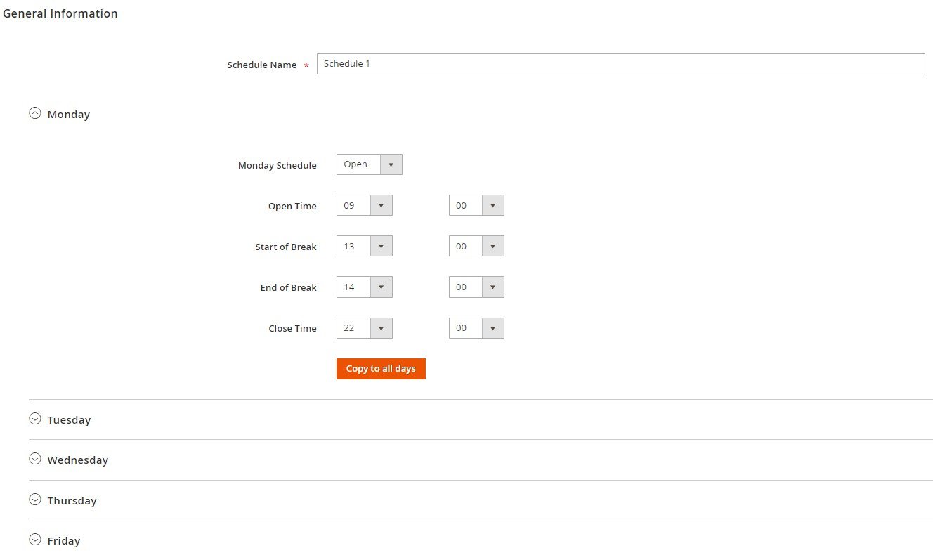933x560 pixels.
Task: Click the Open Time label
Action: [x=292, y=206]
